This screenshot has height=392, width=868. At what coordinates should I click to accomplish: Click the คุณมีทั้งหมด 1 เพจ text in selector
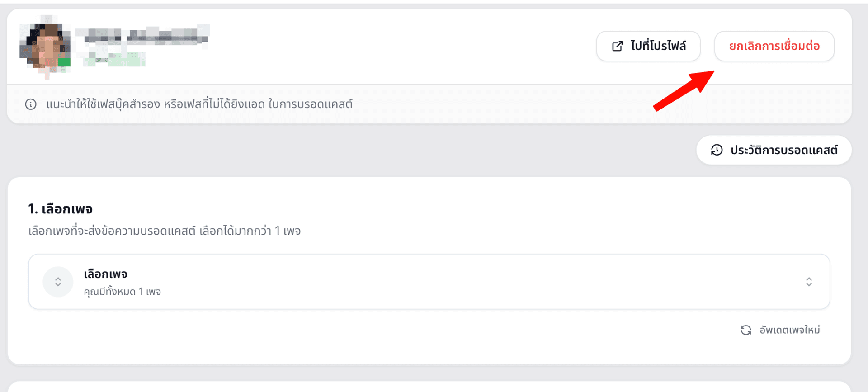(123, 292)
